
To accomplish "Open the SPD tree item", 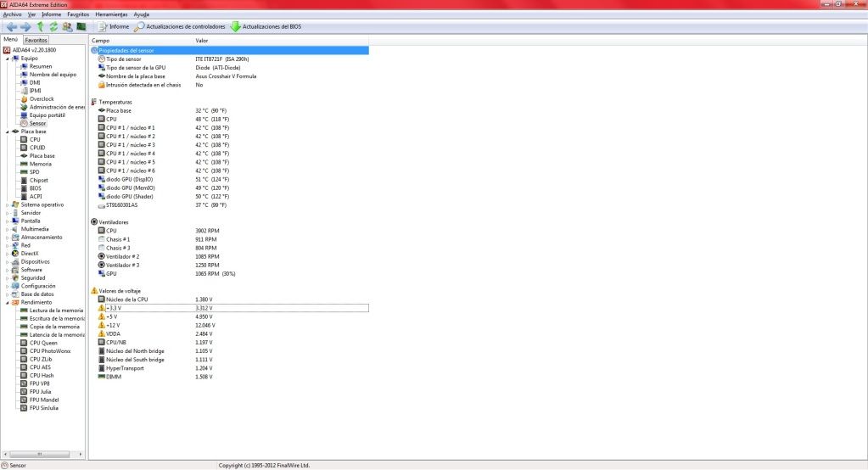I will [x=34, y=172].
